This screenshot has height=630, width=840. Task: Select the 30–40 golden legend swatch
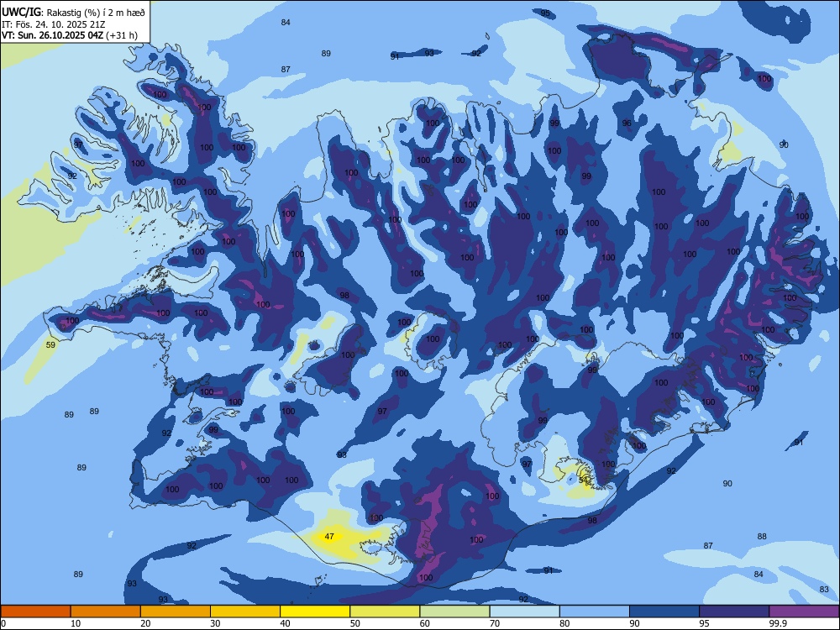click(245, 612)
